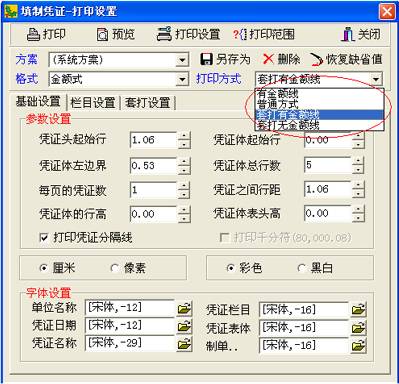The height and width of the screenshot is (384, 399).
Task: Click 删除 to delete the scheme
Action: pos(281,60)
